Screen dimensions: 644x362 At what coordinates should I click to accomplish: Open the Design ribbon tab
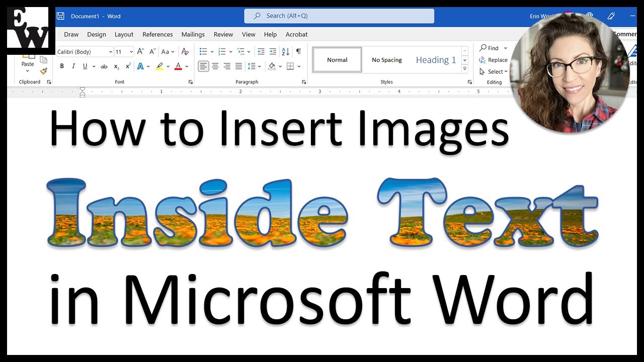[x=97, y=35]
